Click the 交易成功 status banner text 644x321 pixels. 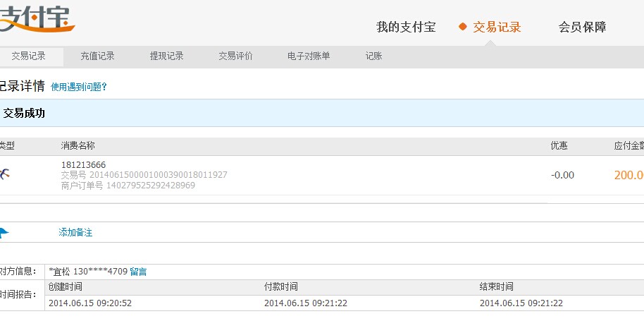pos(24,114)
